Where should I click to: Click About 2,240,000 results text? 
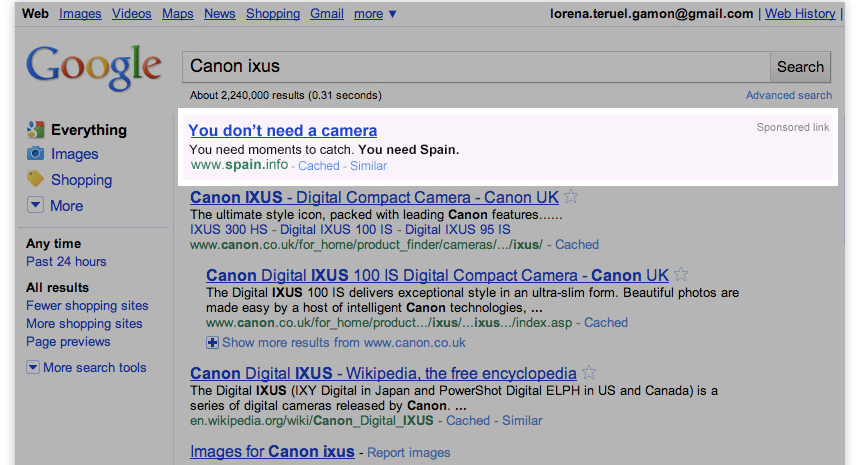(x=286, y=95)
